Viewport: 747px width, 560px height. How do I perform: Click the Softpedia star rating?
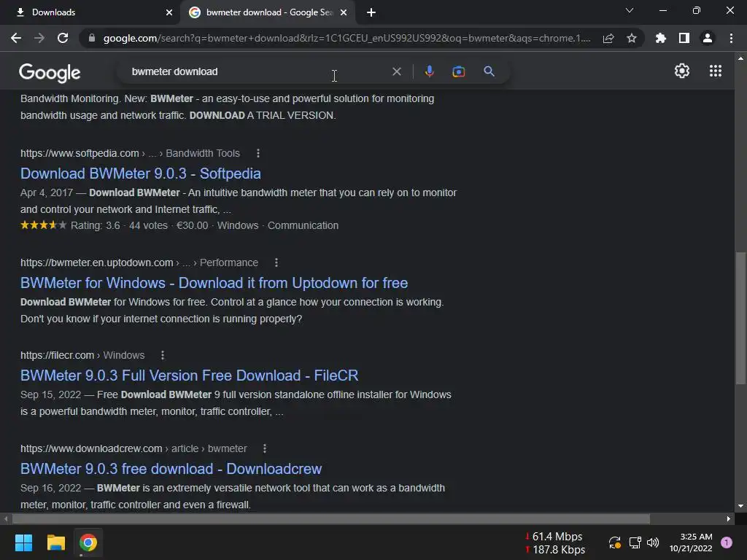click(43, 225)
